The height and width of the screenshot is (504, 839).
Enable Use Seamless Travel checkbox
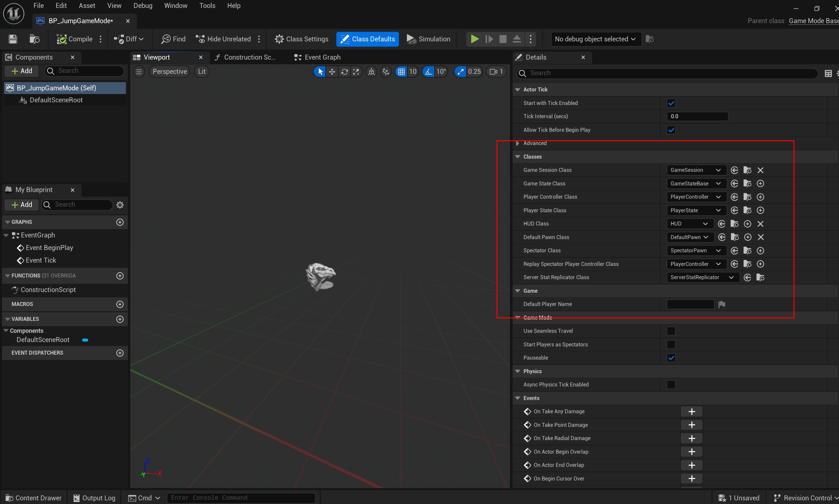coord(671,331)
